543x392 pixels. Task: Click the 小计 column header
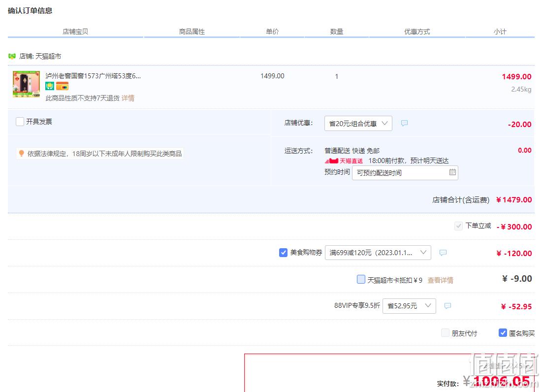pos(500,32)
